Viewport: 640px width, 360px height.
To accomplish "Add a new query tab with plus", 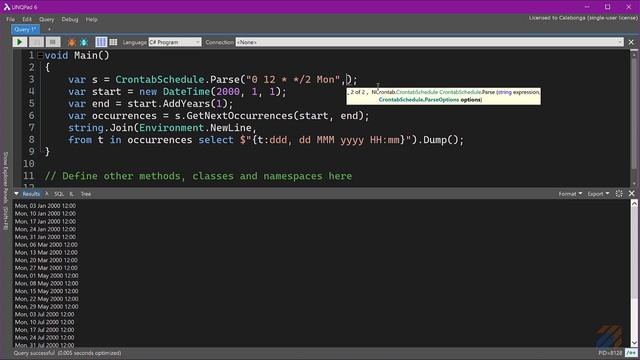I will click(x=49, y=29).
